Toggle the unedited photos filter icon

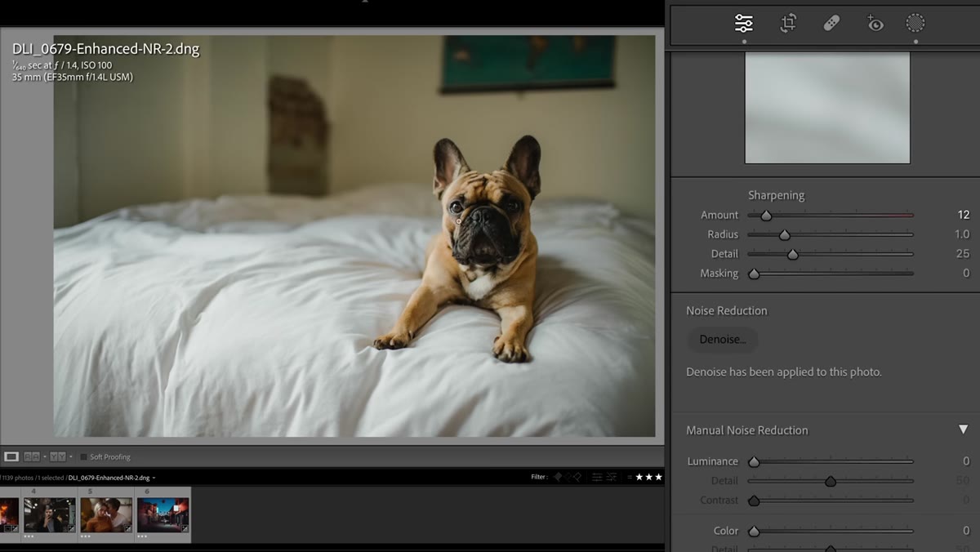[611, 477]
